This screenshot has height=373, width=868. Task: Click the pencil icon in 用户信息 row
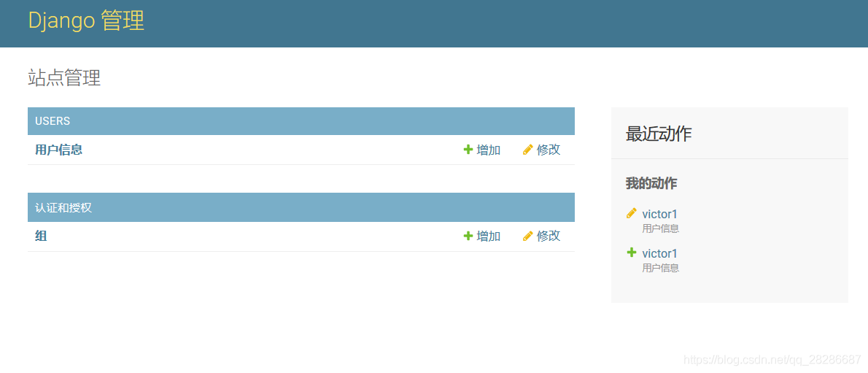coord(528,150)
